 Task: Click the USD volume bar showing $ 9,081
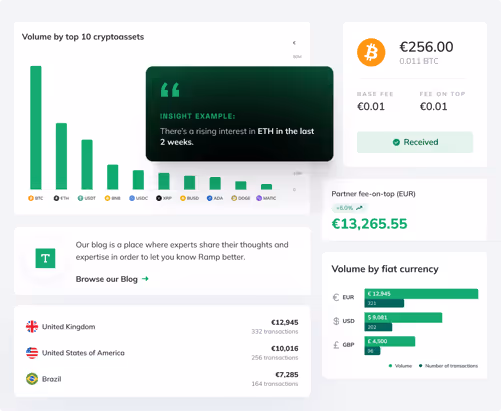403,317
